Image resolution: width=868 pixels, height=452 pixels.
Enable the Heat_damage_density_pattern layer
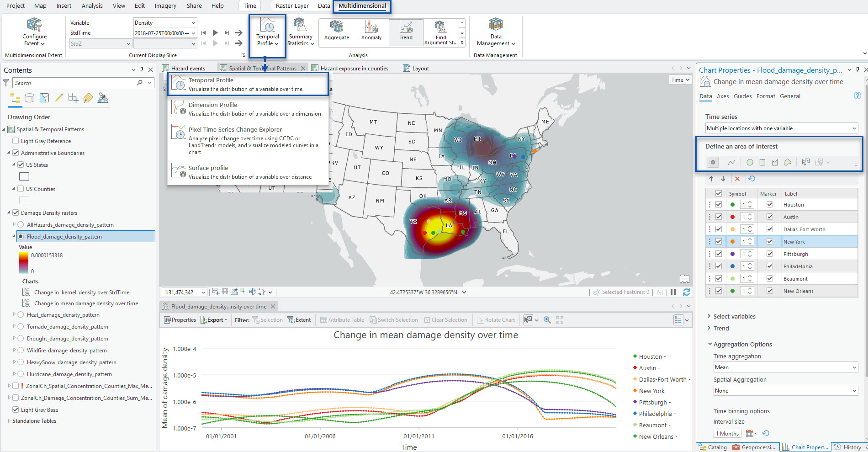point(21,314)
